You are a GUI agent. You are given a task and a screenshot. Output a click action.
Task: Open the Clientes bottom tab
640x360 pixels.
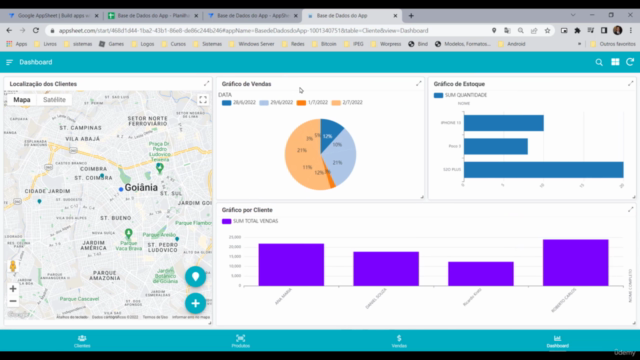tap(82, 341)
